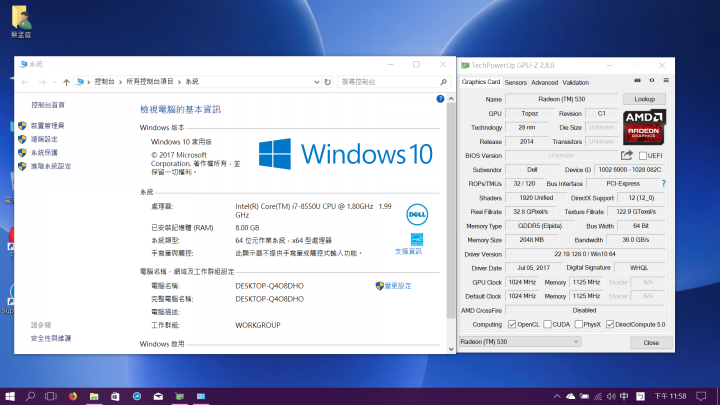Image resolution: width=720 pixels, height=405 pixels.
Task: Toggle the CUDA checkbox
Action: pos(547,324)
